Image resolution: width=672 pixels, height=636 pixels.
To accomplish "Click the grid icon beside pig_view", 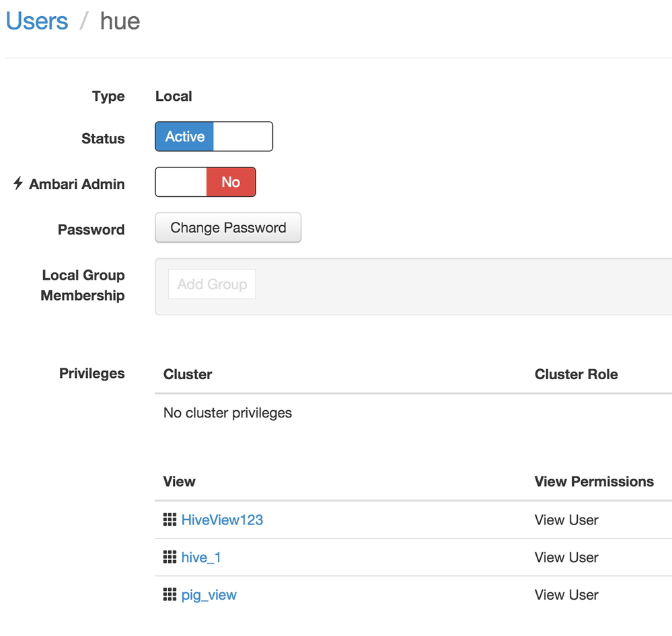I will [x=170, y=595].
